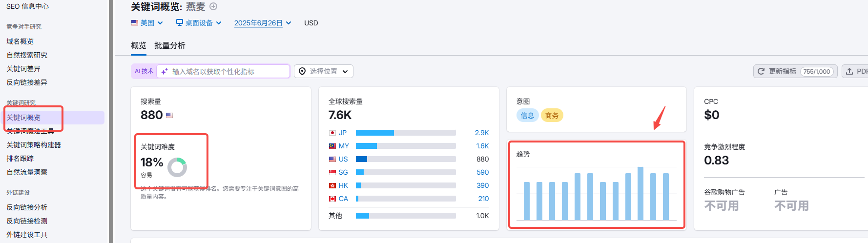
Task: Click the keyword difficulty donut chart
Action: (177, 167)
